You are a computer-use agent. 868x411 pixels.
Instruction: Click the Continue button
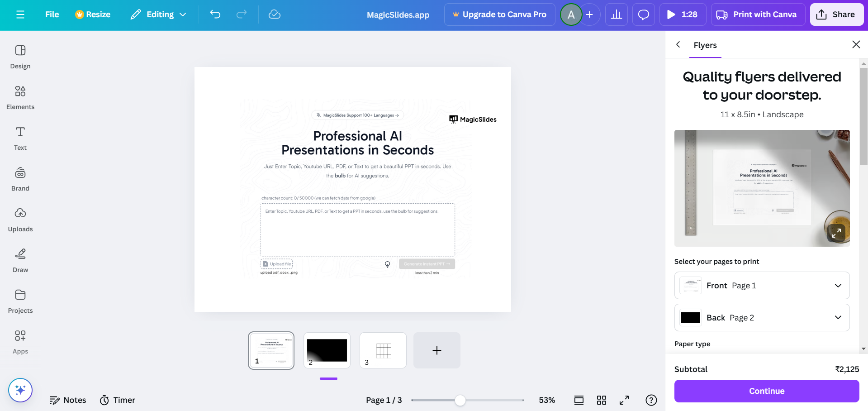767,391
